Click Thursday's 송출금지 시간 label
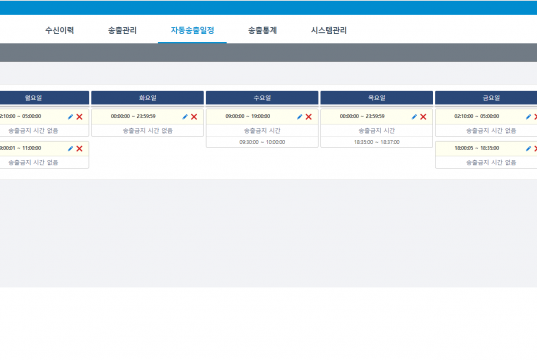This screenshot has height=360, width=537. tap(377, 131)
